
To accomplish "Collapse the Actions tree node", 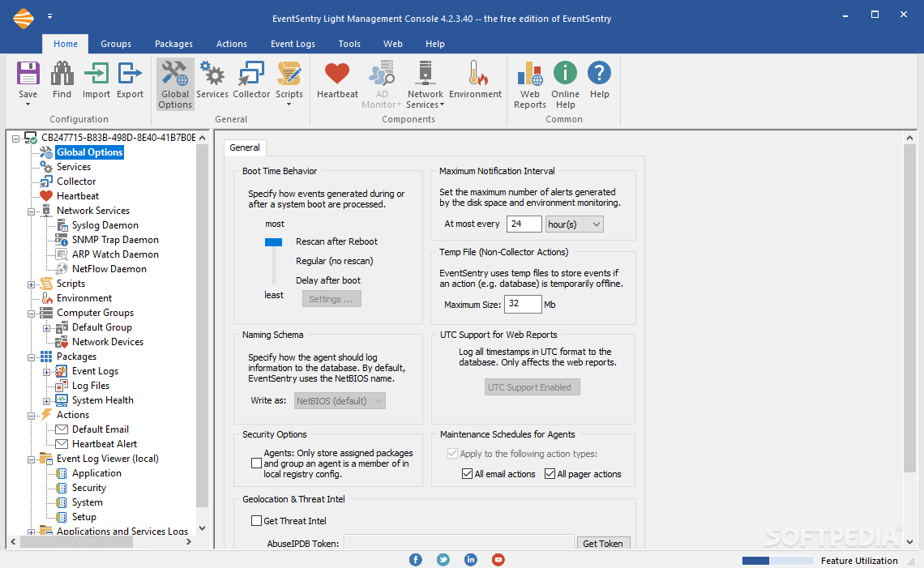I will tap(32, 416).
